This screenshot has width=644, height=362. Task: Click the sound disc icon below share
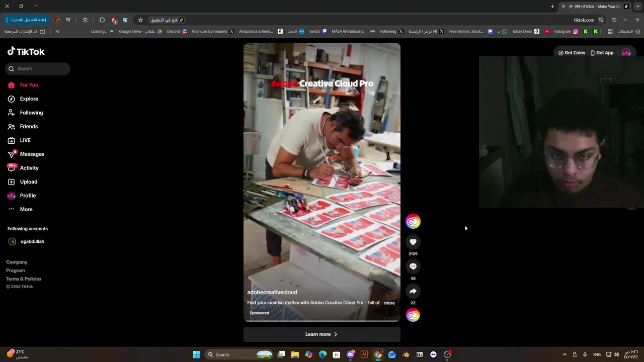point(413,315)
